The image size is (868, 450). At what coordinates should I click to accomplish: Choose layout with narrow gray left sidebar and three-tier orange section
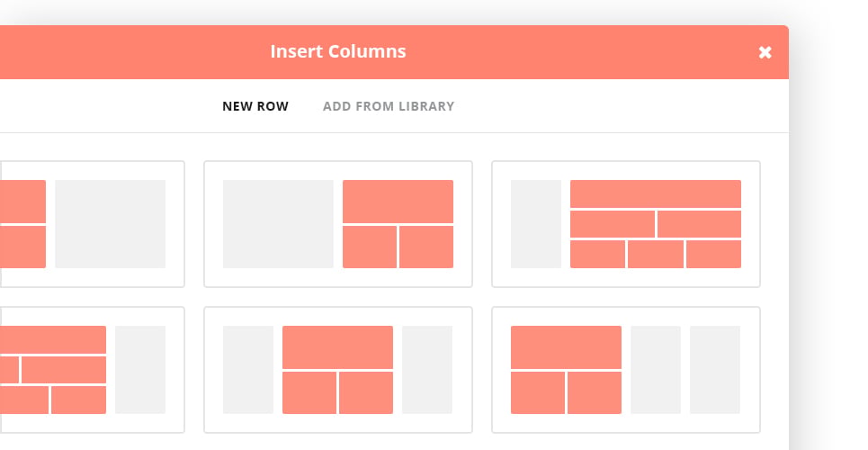[626, 224]
